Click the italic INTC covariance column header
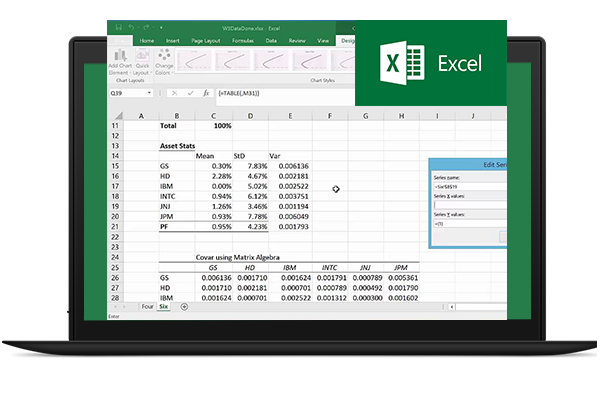Image resolution: width=600 pixels, height=400 pixels. pyautogui.click(x=329, y=268)
